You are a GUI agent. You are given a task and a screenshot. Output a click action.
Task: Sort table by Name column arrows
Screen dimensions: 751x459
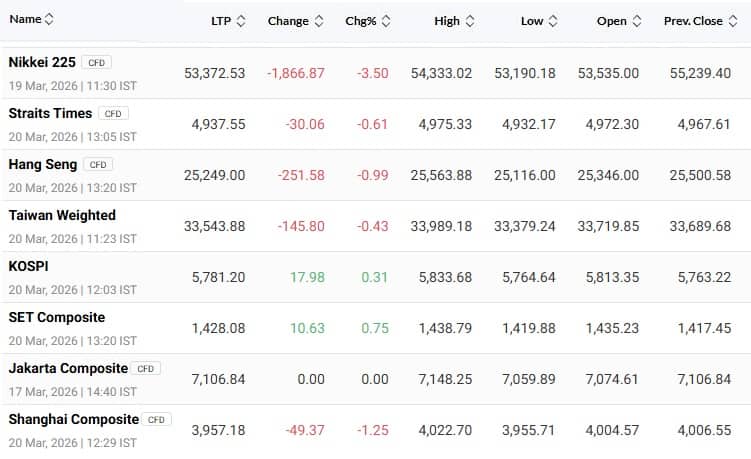pos(49,19)
